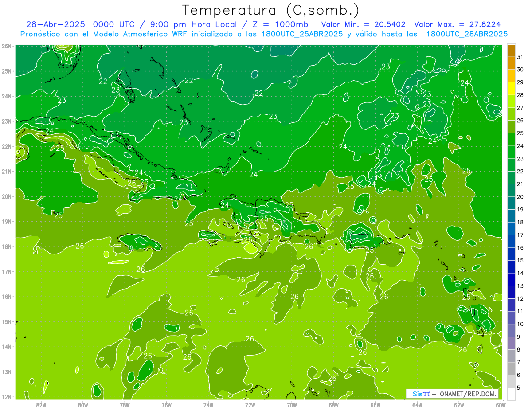Click the "60W" longitude axis label
532x411 pixels.
tap(501, 404)
